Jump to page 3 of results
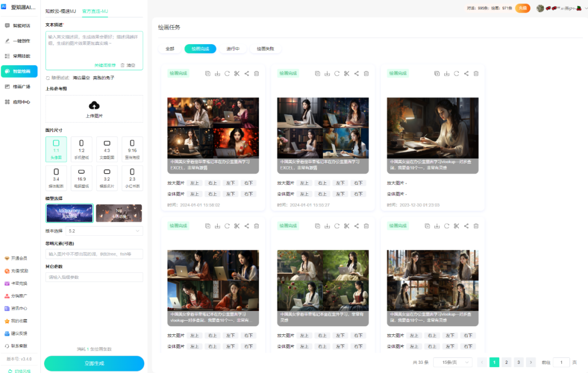 pyautogui.click(x=519, y=362)
